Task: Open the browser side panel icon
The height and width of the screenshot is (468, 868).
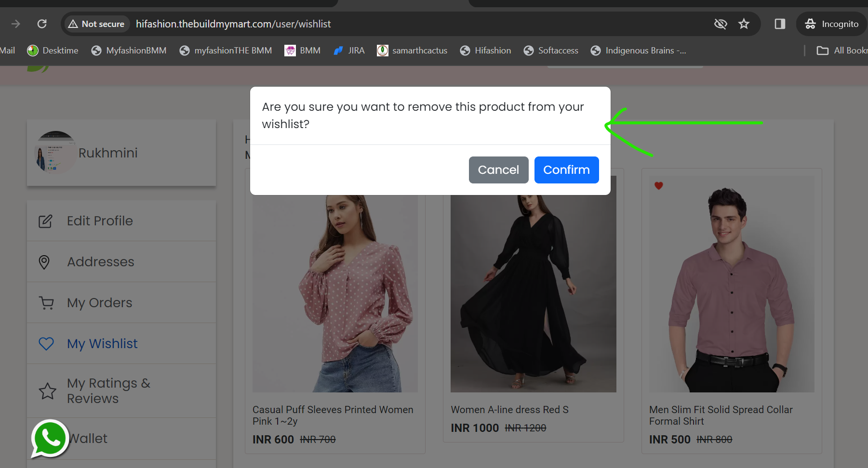Action: pyautogui.click(x=780, y=24)
